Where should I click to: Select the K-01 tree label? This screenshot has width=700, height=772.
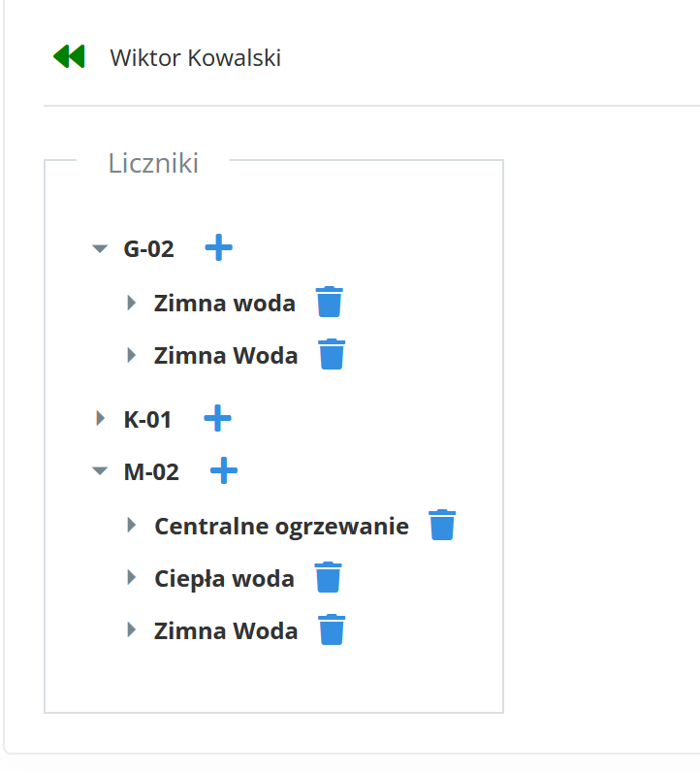[147, 420]
